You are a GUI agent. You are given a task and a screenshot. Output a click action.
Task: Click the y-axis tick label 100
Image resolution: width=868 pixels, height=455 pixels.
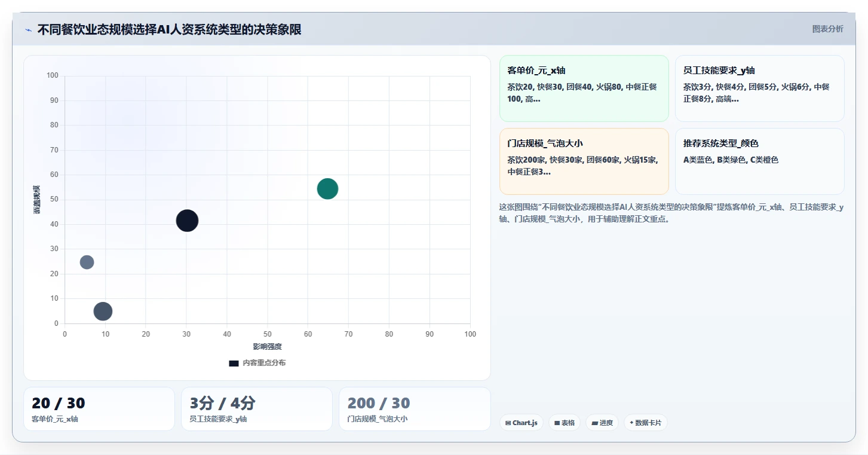tap(53, 75)
